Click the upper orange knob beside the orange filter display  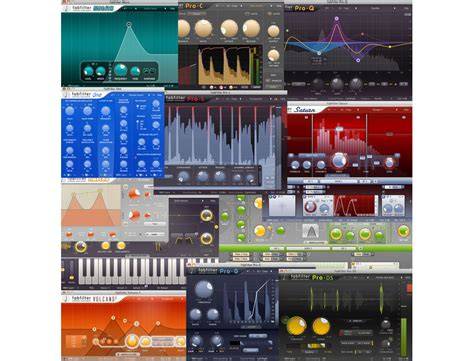click(134, 194)
